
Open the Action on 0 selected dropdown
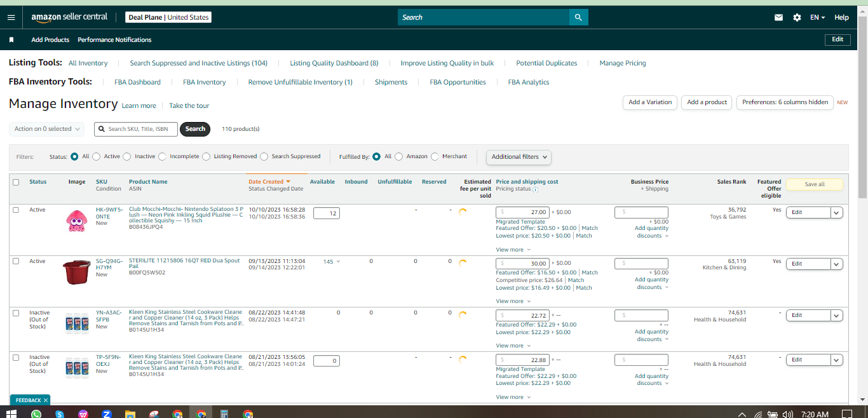[46, 129]
